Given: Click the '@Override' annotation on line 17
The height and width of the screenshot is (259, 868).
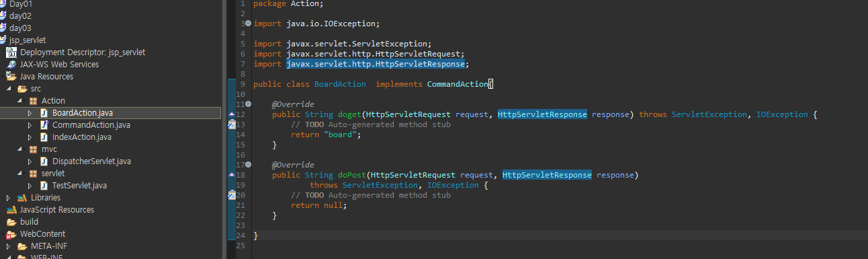Looking at the screenshot, I should (x=293, y=165).
